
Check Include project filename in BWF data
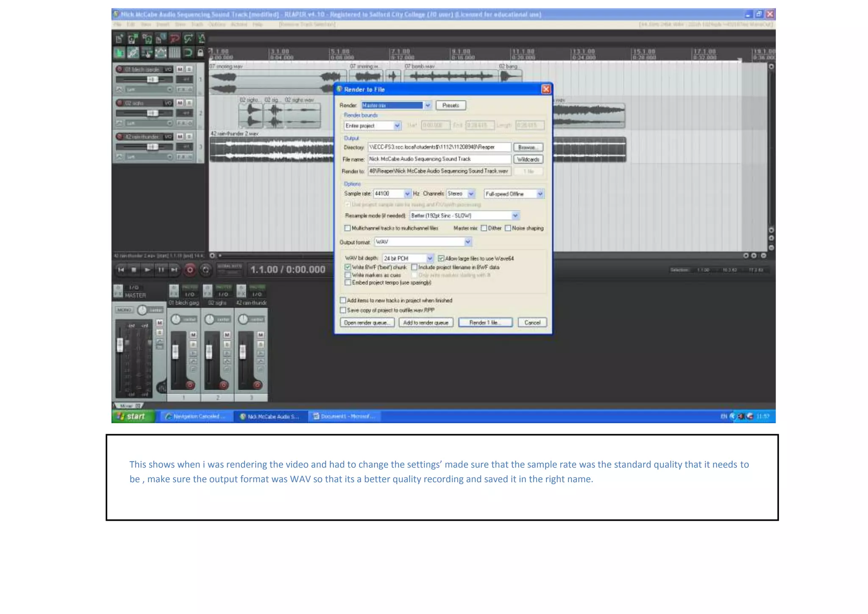click(414, 267)
